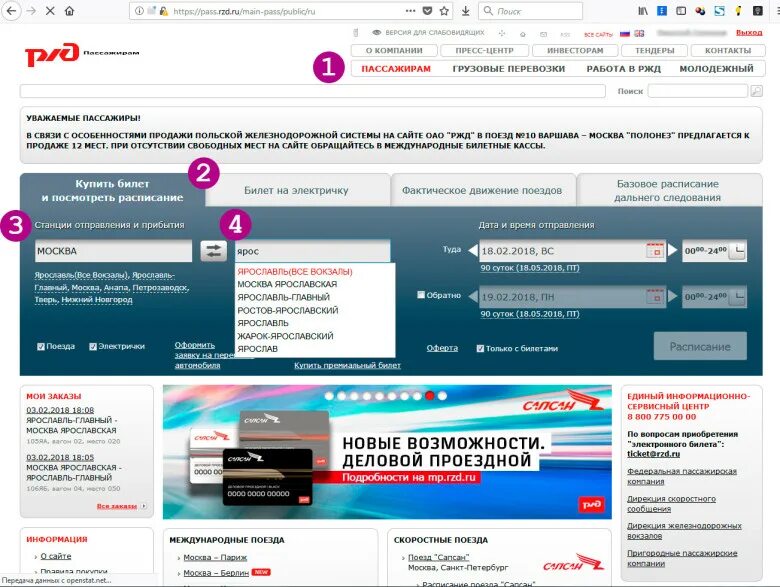Click Купить премиальный билет link
Image resolution: width=780 pixels, height=587 pixels.
coord(347,365)
